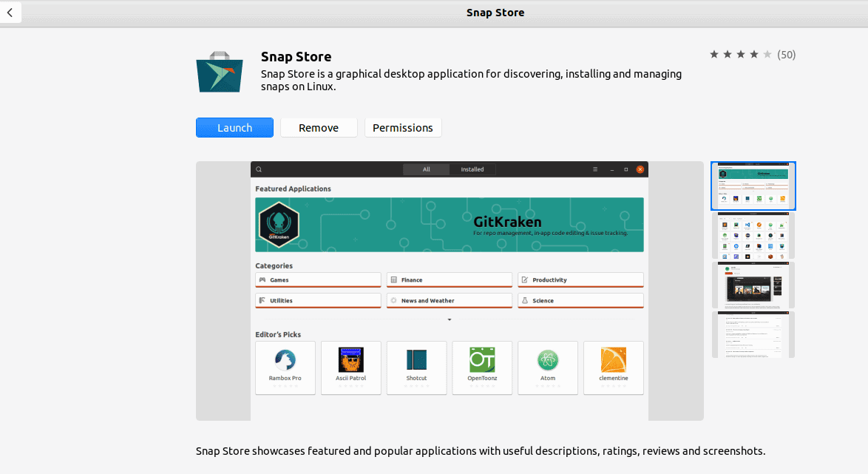Launch the Snap Store app
This screenshot has height=474, width=868.
(234, 128)
